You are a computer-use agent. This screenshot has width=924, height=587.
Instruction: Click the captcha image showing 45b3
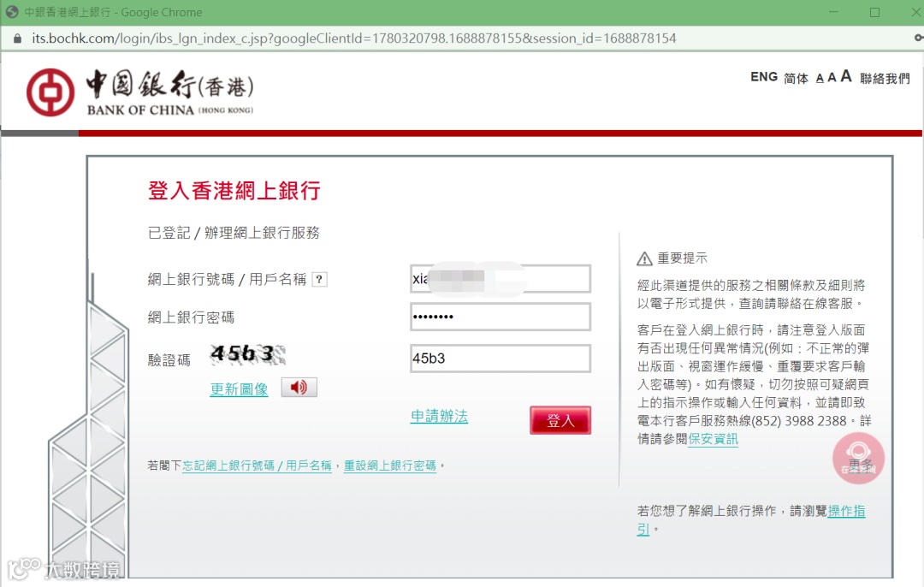pos(247,353)
